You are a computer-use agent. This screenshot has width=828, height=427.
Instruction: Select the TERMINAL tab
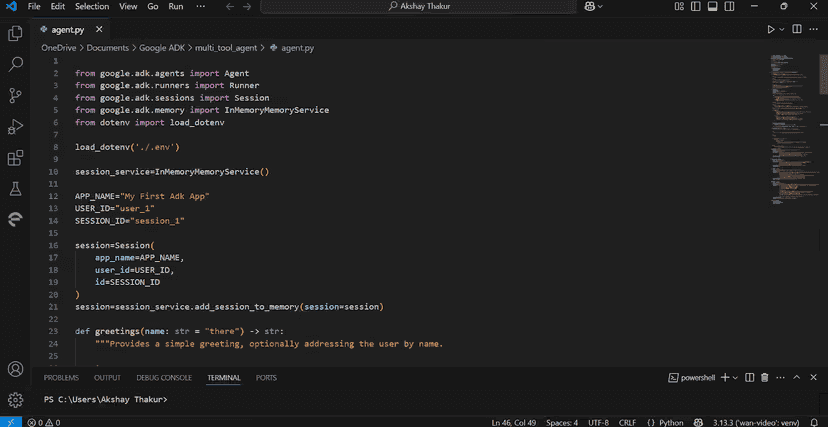[224, 378]
